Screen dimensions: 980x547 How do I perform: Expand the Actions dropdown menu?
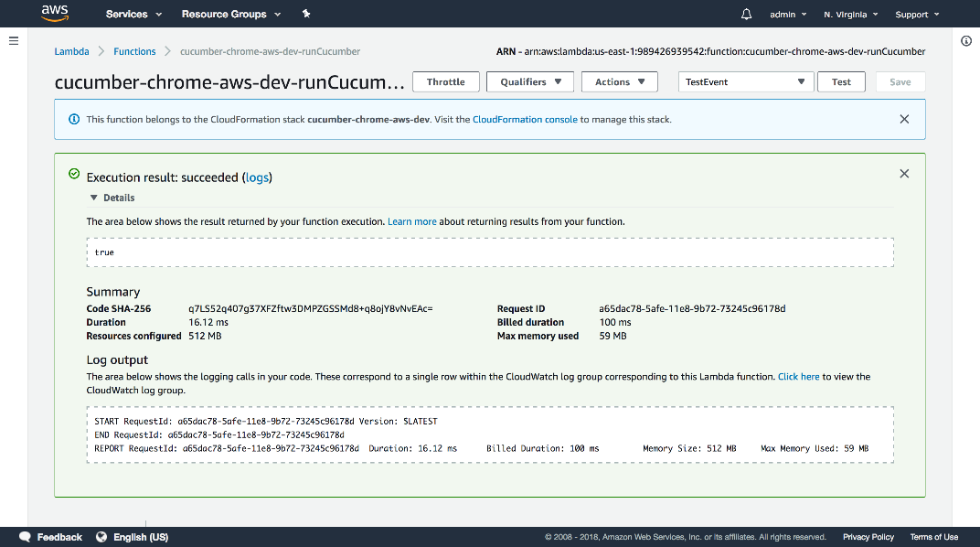tap(620, 82)
